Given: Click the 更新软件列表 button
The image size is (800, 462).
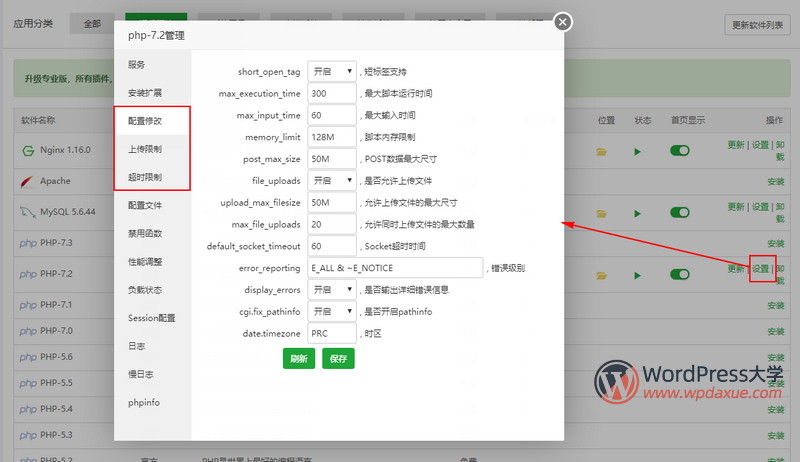Looking at the screenshot, I should point(758,25).
